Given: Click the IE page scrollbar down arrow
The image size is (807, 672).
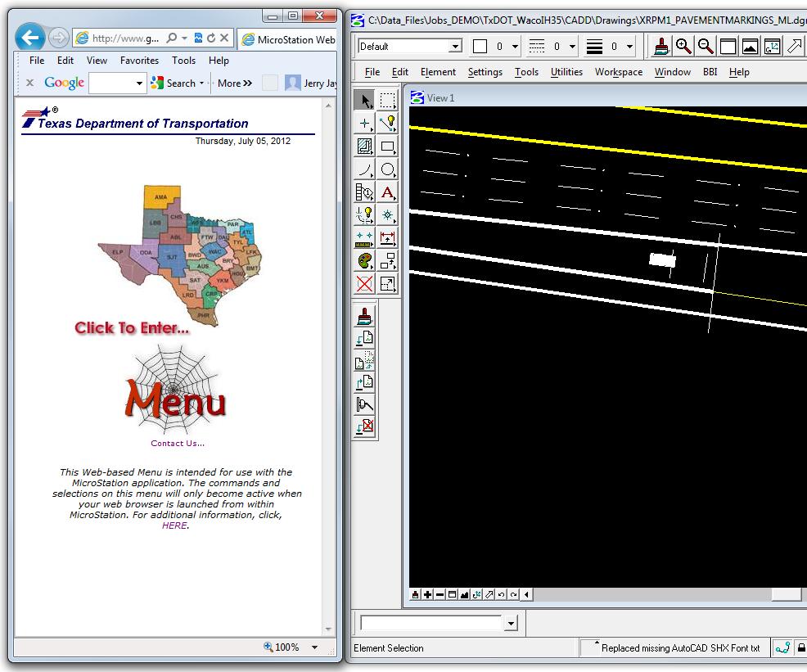Looking at the screenshot, I should pyautogui.click(x=328, y=629).
